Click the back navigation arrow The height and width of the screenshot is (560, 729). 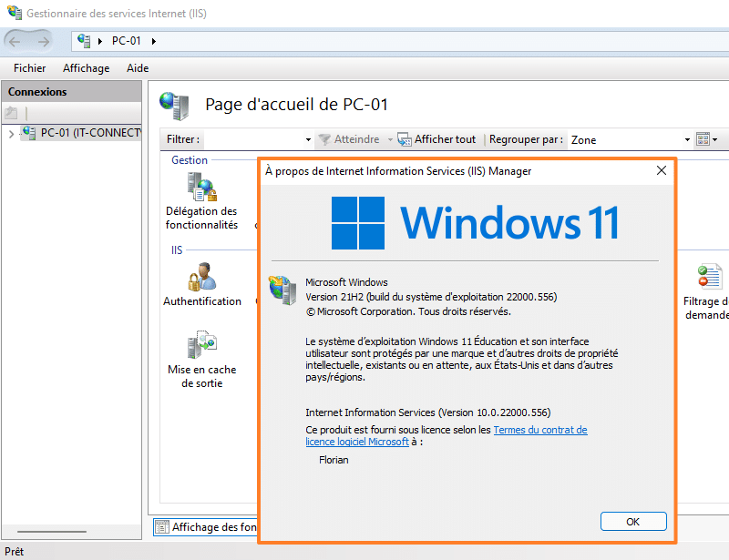[x=15, y=42]
